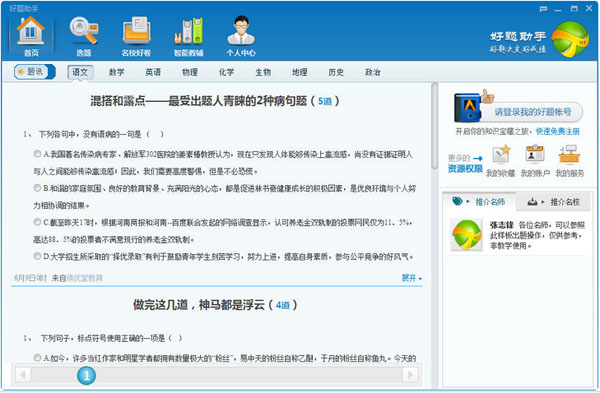Screen dimensions: 600x393
Task: Select radio option B about 和谐的家庭氛围
Action: pos(37,188)
